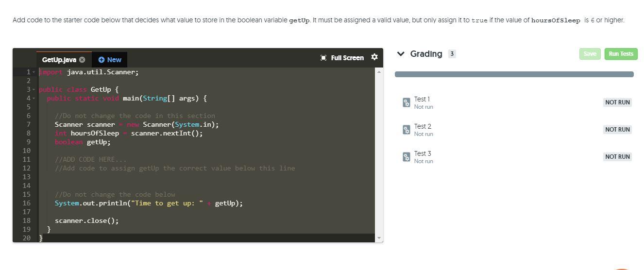Fold main method at line 4 arrow
644x270 pixels.
34,99
